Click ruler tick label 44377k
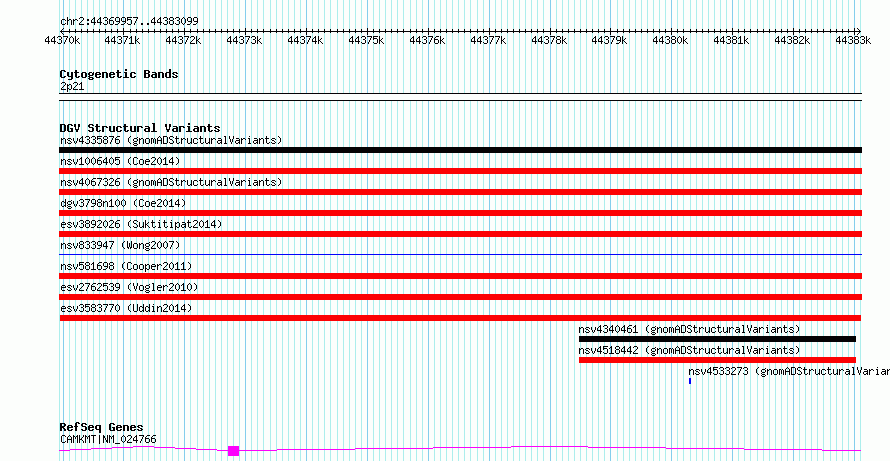This screenshot has height=461, width=890. click(488, 40)
